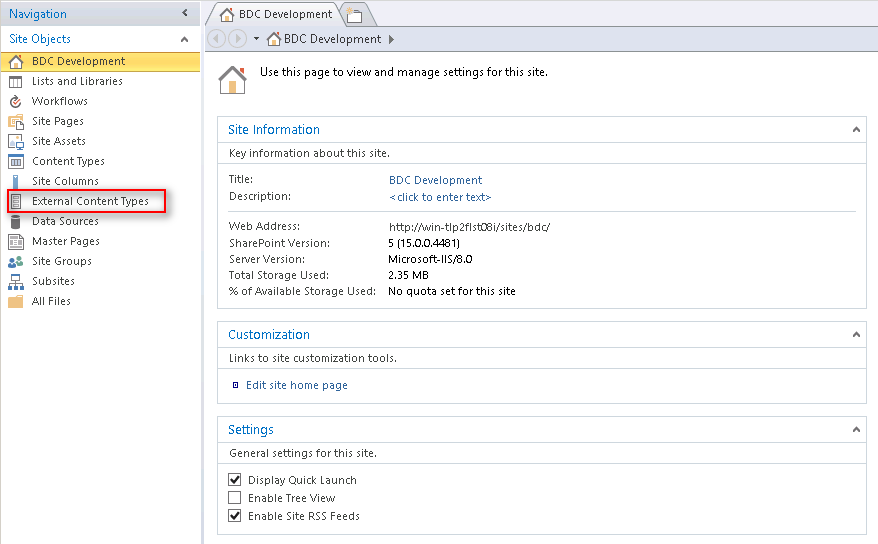Click the Total Storage Used value 2.35 MB
878x544 pixels.
coord(408,275)
